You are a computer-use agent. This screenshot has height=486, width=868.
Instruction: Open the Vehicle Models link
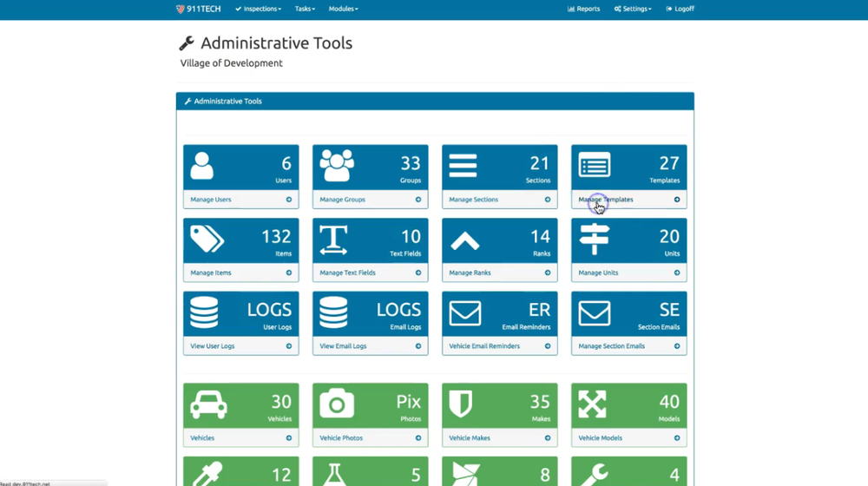[601, 438]
